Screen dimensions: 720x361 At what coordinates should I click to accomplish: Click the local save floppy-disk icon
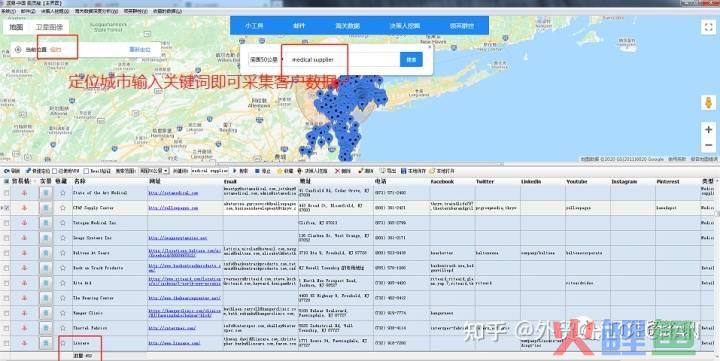404,171
